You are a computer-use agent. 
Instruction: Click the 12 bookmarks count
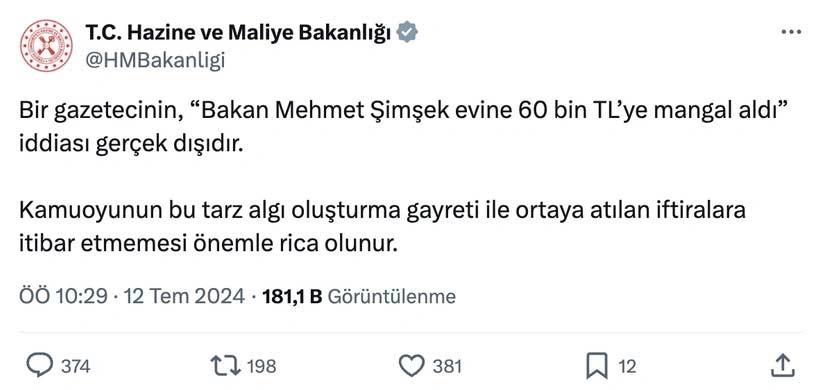(627, 366)
